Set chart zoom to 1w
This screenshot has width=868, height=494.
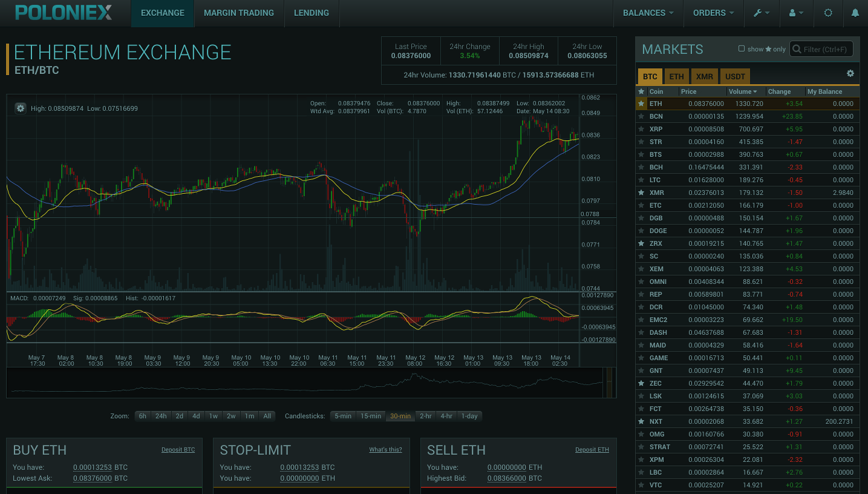tap(214, 416)
